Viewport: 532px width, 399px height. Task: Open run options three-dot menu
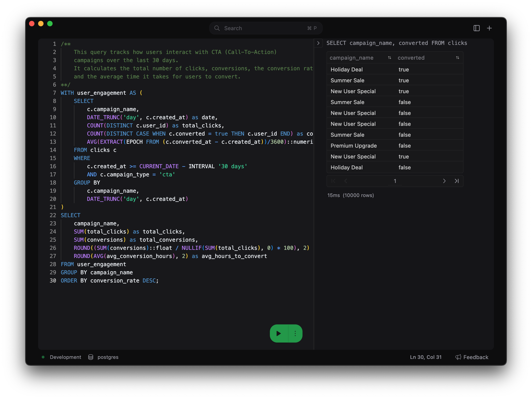tap(295, 333)
